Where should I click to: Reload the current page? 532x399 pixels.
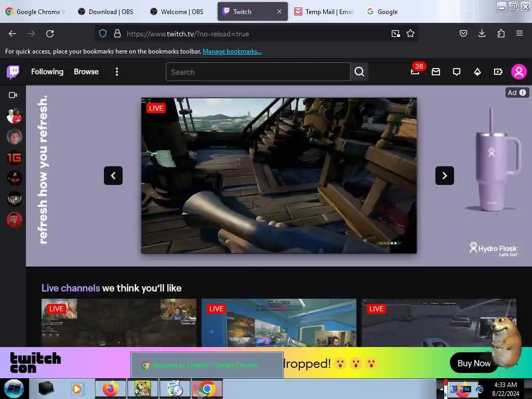point(50,34)
